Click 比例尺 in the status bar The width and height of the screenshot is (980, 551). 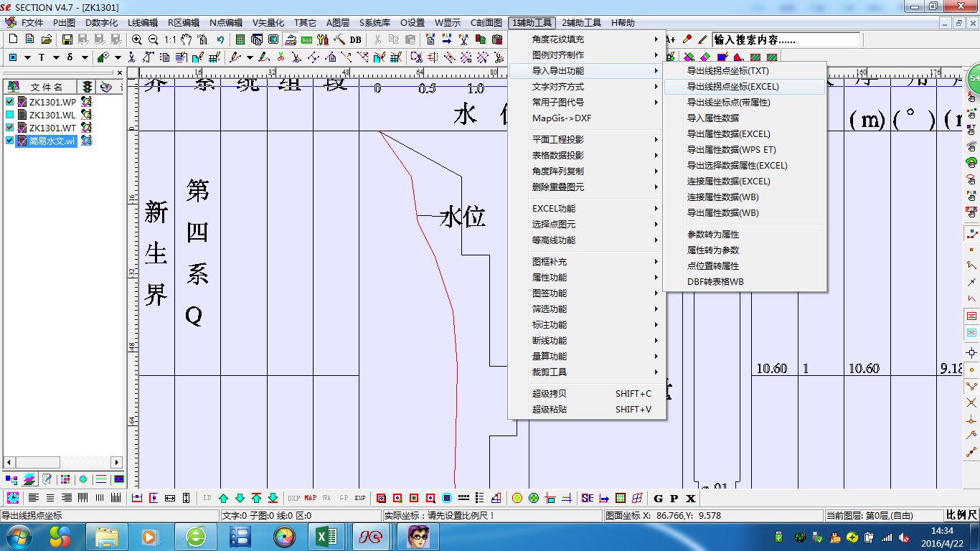tap(961, 515)
